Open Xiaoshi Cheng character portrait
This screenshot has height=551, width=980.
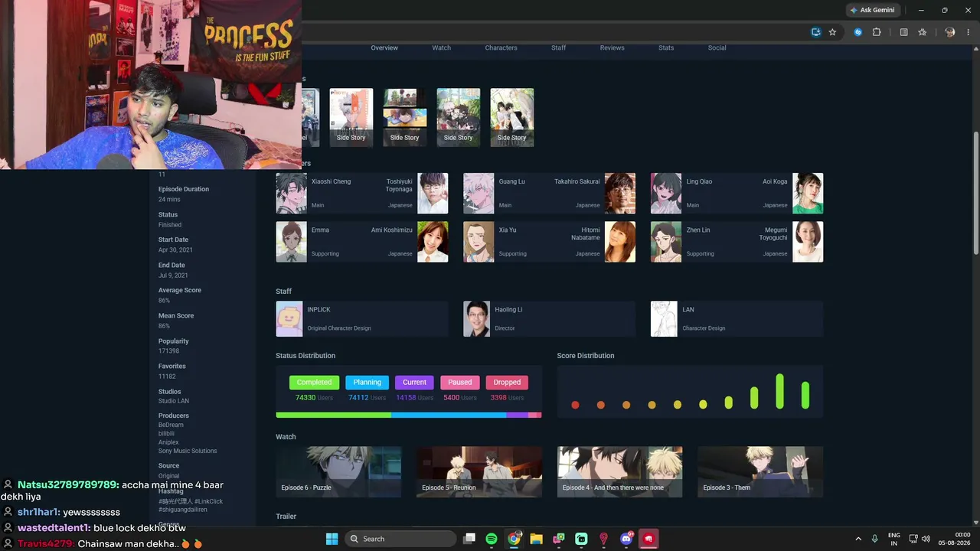coord(291,193)
